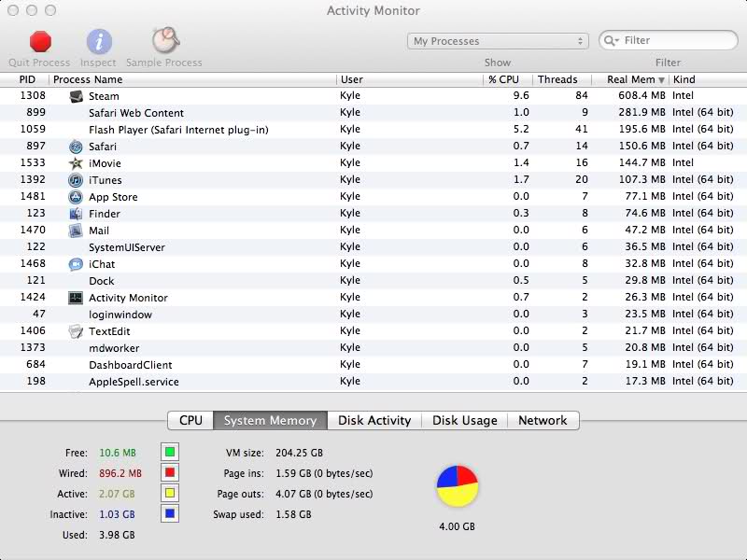Select the Steam app icon in the list
This screenshot has height=560, width=747.
[76, 96]
